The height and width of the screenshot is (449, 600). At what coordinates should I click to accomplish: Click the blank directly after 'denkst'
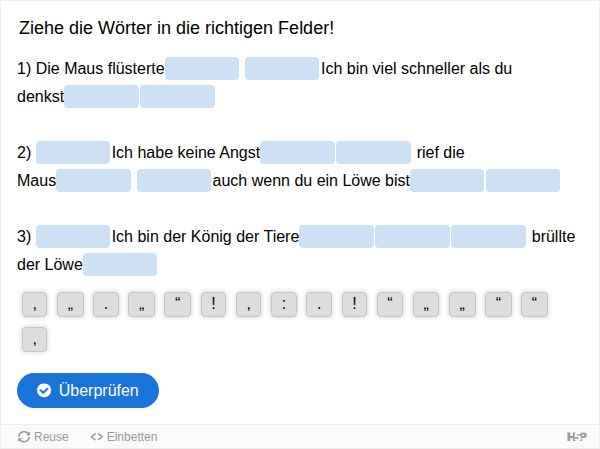[x=101, y=96]
